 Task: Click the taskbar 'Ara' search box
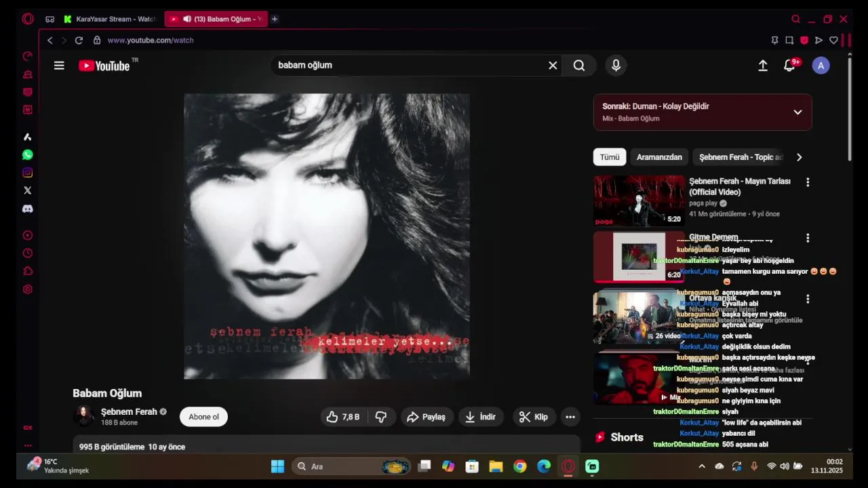(x=352, y=466)
